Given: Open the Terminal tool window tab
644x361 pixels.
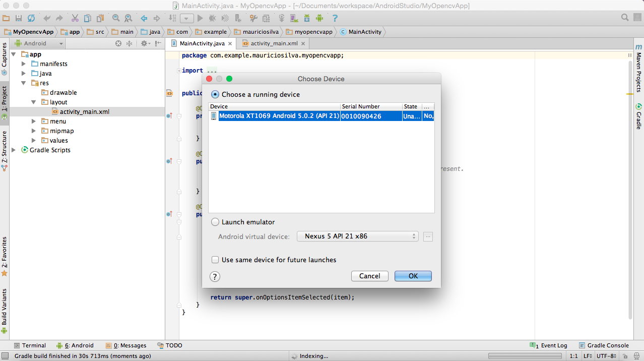Looking at the screenshot, I should coord(30,345).
